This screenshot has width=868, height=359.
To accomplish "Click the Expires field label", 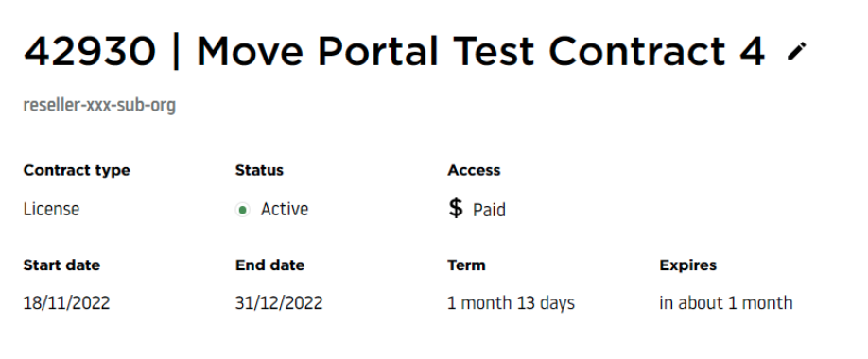I will click(x=688, y=265).
